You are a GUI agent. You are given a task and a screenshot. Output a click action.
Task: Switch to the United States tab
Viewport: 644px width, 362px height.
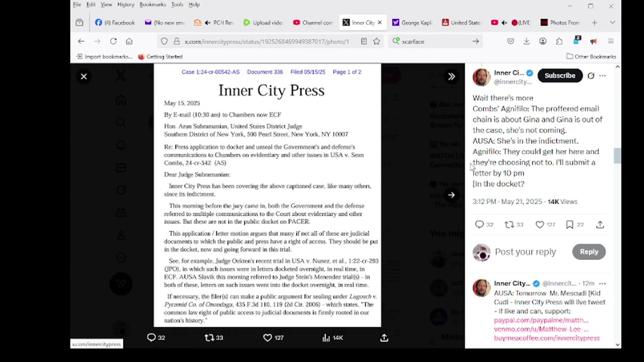[462, 23]
